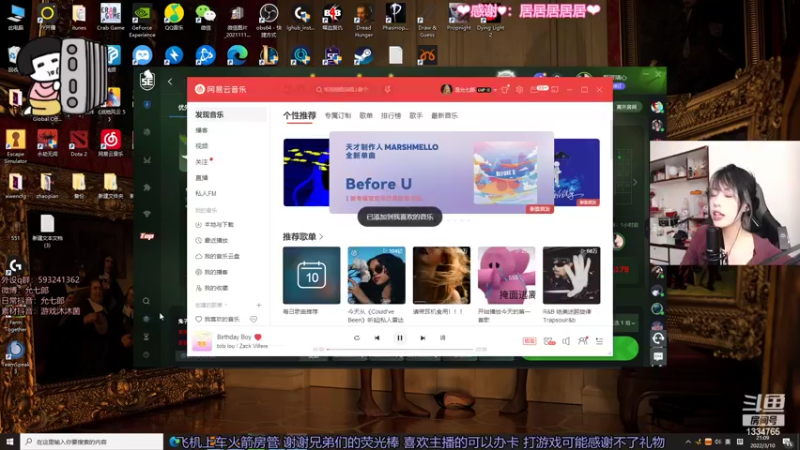Open the R&B Trapsoul playlist cover
Image resolution: width=800 pixels, height=450 pixels.
(x=571, y=276)
